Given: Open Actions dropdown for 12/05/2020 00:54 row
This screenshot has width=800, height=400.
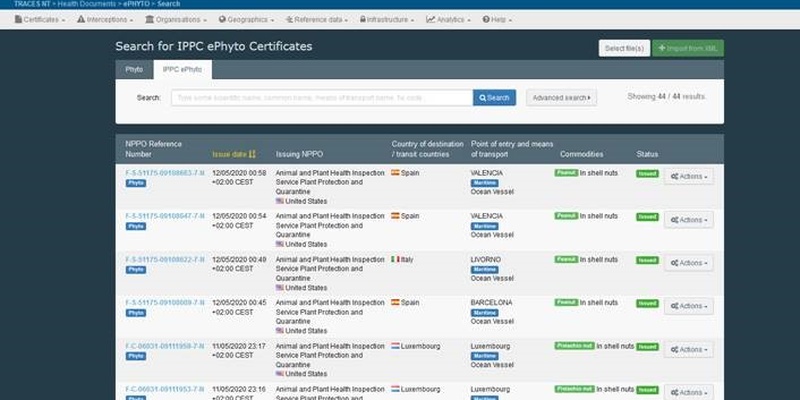Looking at the screenshot, I should (x=689, y=220).
